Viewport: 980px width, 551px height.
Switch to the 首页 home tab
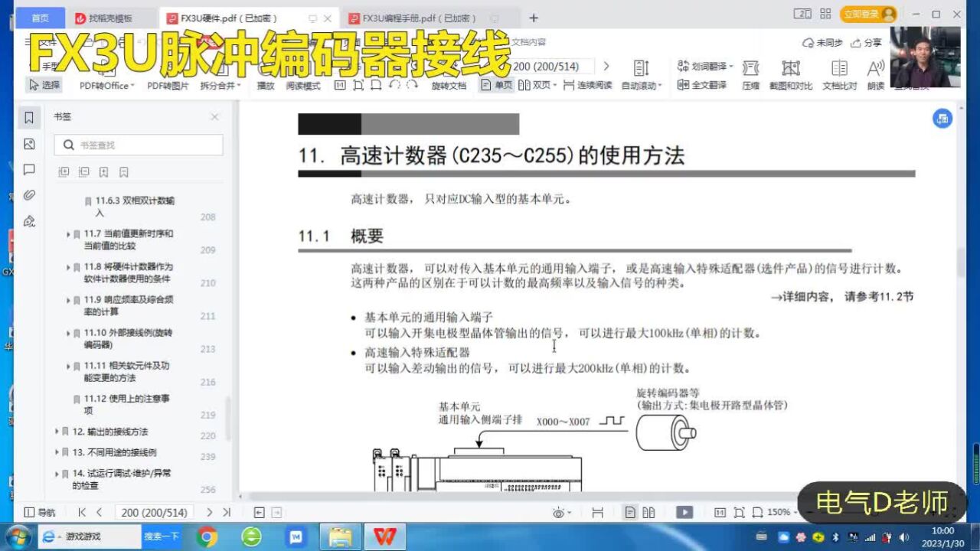[x=41, y=18]
